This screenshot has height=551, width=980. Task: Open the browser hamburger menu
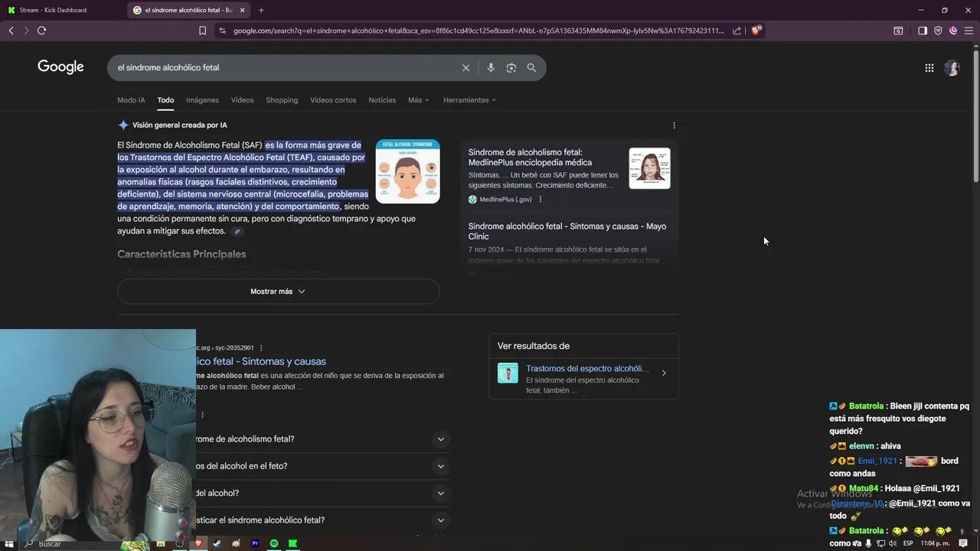coord(969,31)
